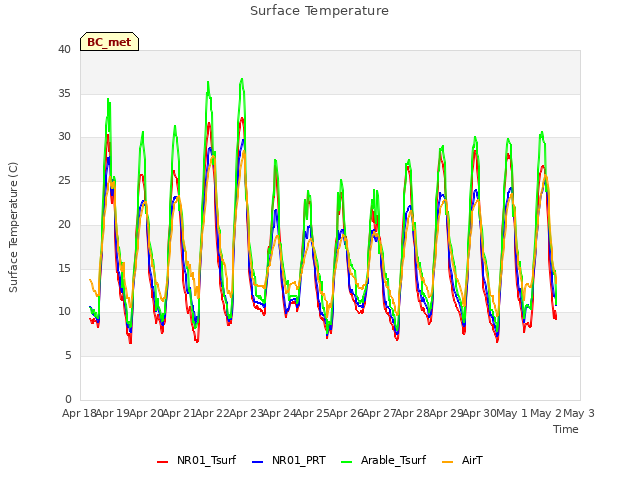
Task: Click the Apr 20 x-axis tick label
Action: (146, 413)
